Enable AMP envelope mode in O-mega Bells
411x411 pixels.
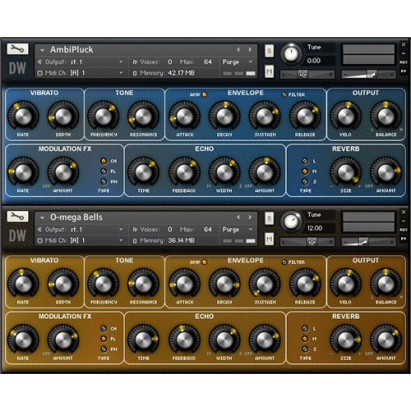pyautogui.click(x=204, y=262)
